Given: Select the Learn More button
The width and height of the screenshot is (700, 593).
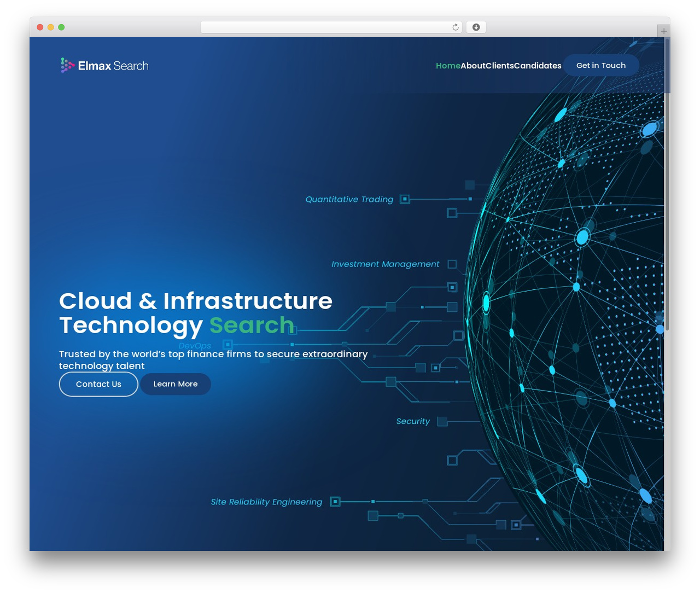Looking at the screenshot, I should 176,384.
